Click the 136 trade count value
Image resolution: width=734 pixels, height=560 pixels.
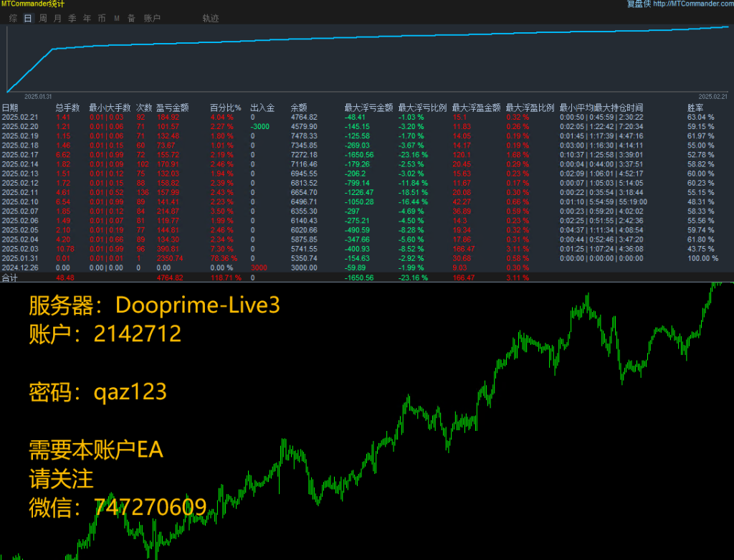coord(143,192)
